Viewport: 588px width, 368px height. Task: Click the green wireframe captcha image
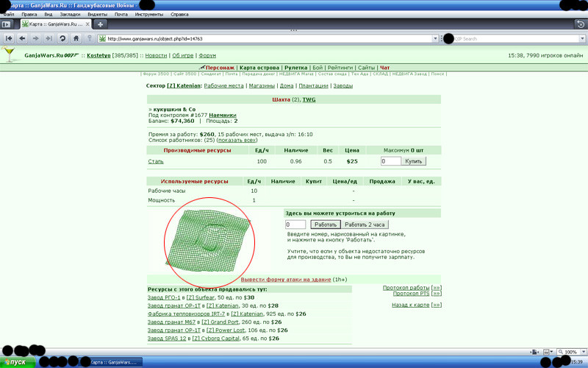click(x=208, y=241)
